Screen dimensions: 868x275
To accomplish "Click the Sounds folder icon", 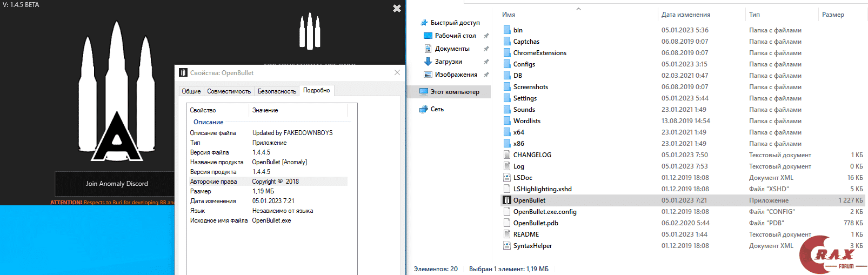I will pos(507,110).
